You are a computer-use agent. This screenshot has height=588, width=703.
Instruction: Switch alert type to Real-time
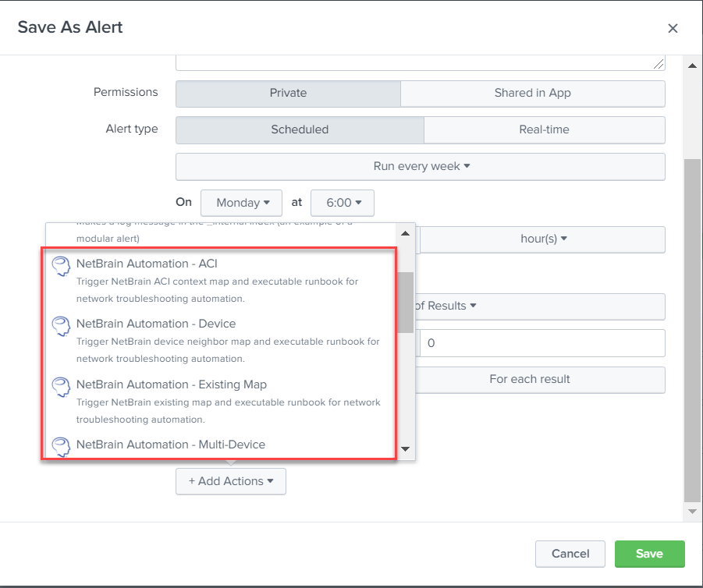tap(544, 129)
